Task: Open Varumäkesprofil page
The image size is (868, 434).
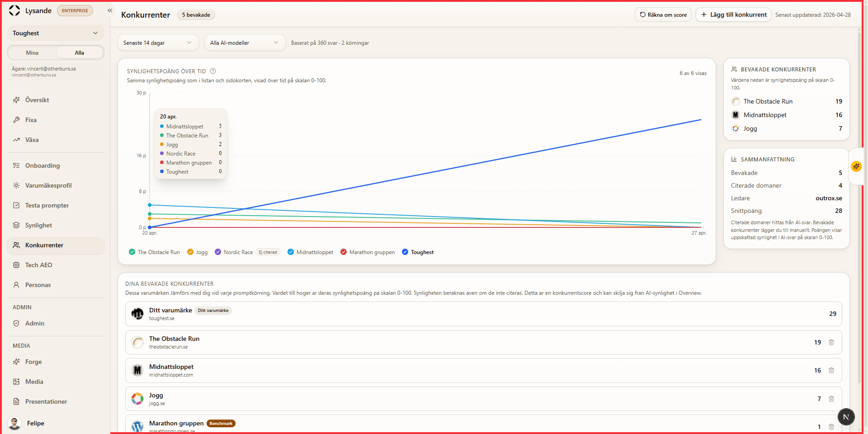Action: point(56,185)
